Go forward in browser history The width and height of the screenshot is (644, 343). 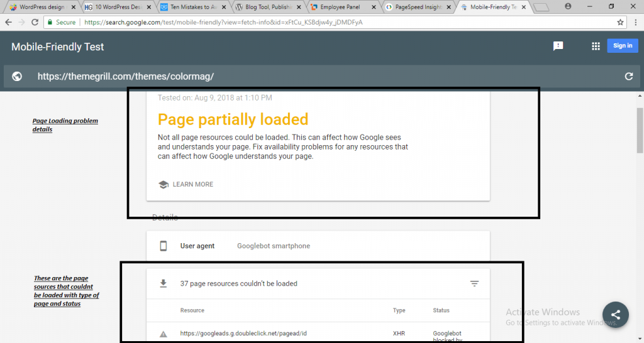tap(22, 22)
